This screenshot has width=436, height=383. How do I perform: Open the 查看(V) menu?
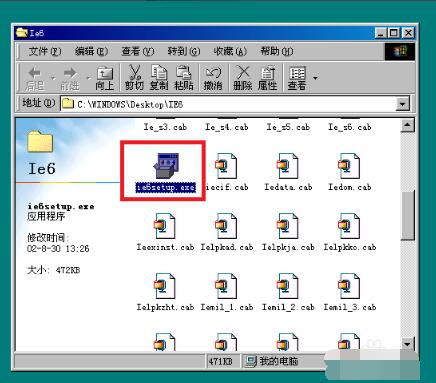pyautogui.click(x=138, y=51)
